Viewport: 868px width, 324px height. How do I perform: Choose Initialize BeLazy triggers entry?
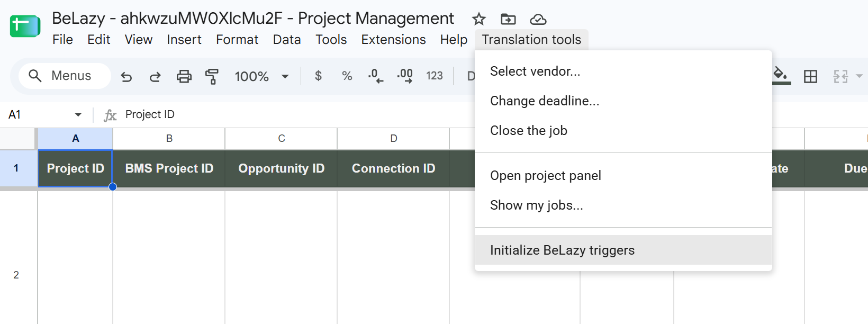623,250
